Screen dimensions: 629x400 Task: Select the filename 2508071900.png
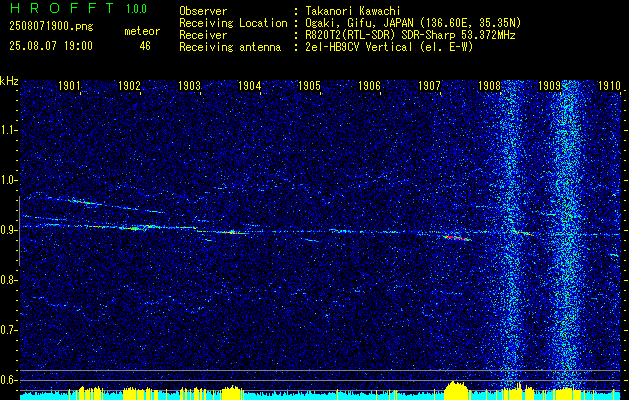click(x=51, y=27)
